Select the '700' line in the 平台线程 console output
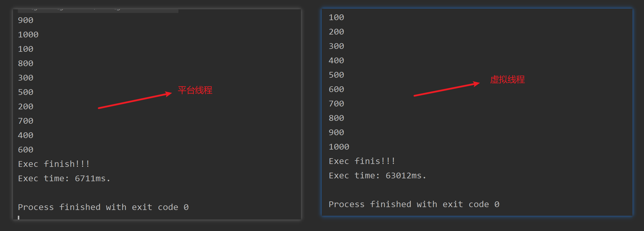The width and height of the screenshot is (644, 231). [x=26, y=121]
